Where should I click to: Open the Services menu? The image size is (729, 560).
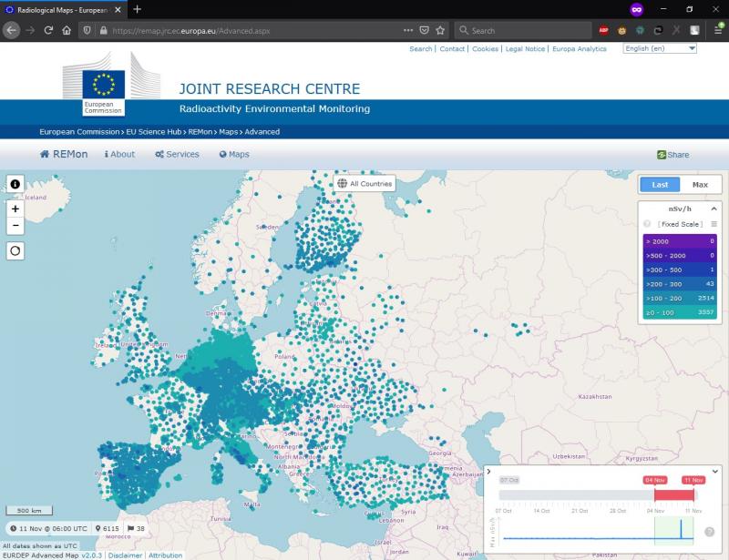[x=177, y=154]
